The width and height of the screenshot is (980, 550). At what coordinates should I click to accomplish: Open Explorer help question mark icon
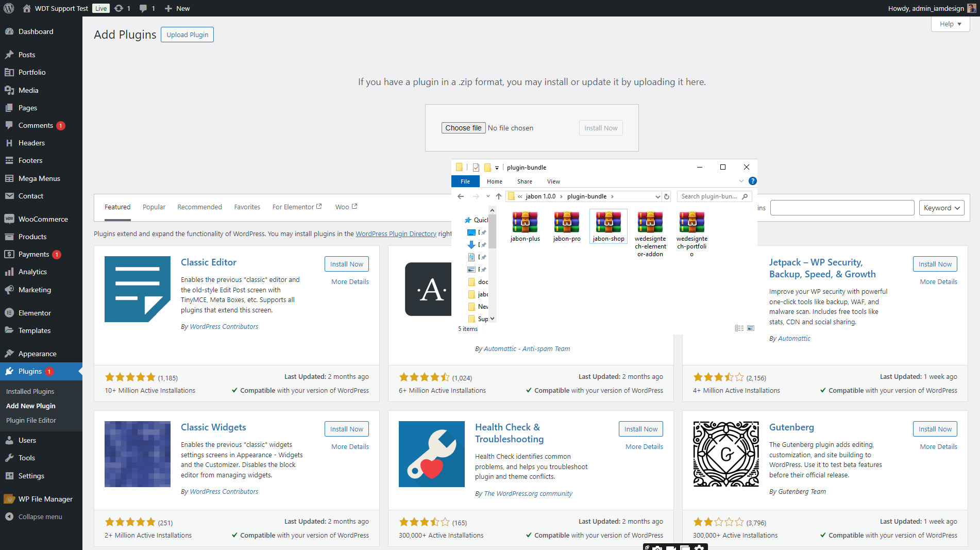tap(752, 181)
